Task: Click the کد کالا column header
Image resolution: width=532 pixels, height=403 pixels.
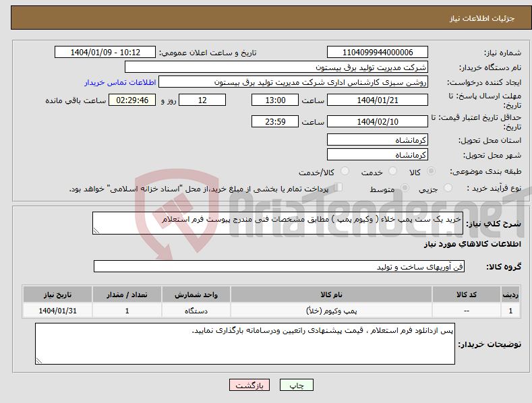Action: [467, 294]
